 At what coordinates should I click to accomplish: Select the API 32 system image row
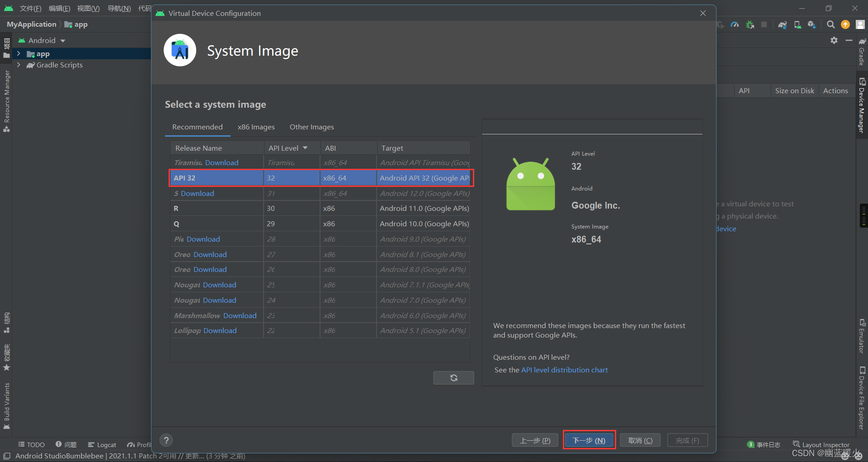point(321,178)
